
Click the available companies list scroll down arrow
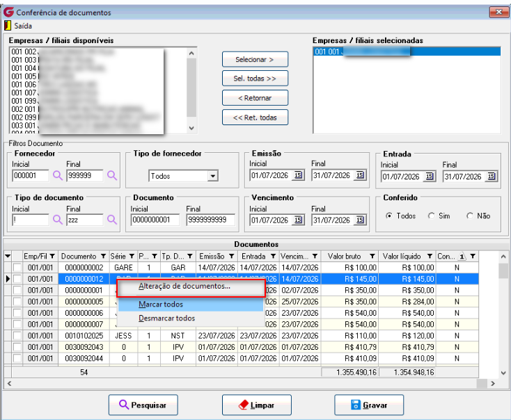pyautogui.click(x=191, y=128)
